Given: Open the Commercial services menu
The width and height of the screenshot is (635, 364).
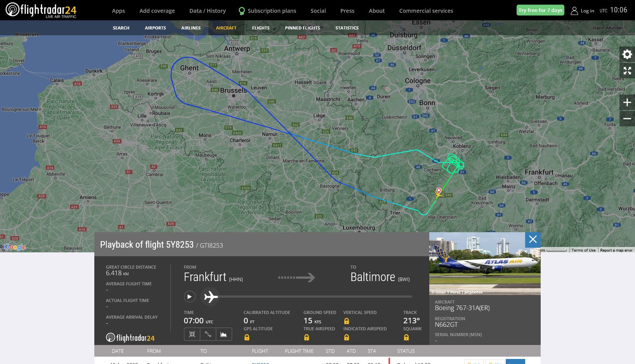Looking at the screenshot, I should click(x=426, y=11).
